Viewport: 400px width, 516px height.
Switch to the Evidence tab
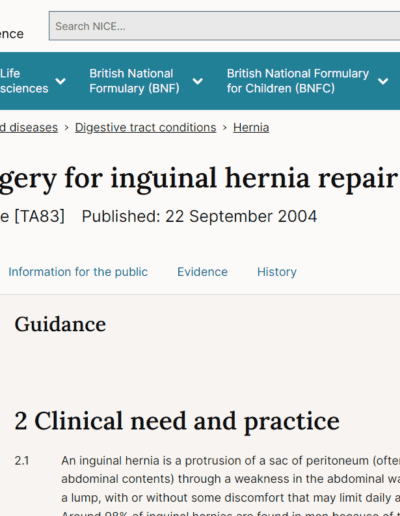pyautogui.click(x=202, y=272)
